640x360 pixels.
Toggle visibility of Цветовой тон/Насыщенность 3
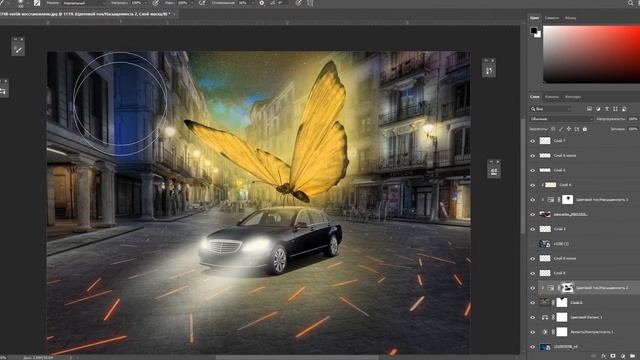click(x=532, y=200)
